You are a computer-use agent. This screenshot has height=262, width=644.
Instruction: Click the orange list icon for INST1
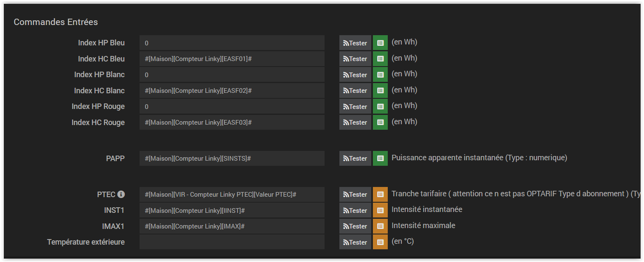[380, 211]
